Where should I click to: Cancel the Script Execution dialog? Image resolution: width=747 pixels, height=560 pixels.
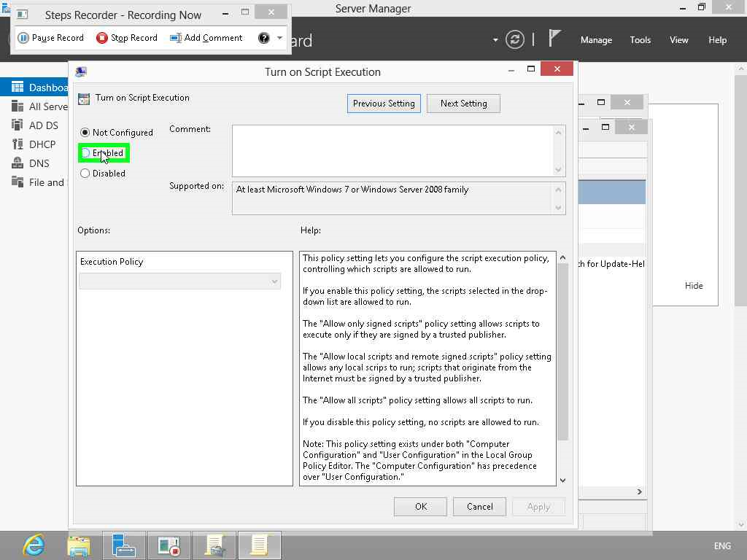pyautogui.click(x=480, y=507)
